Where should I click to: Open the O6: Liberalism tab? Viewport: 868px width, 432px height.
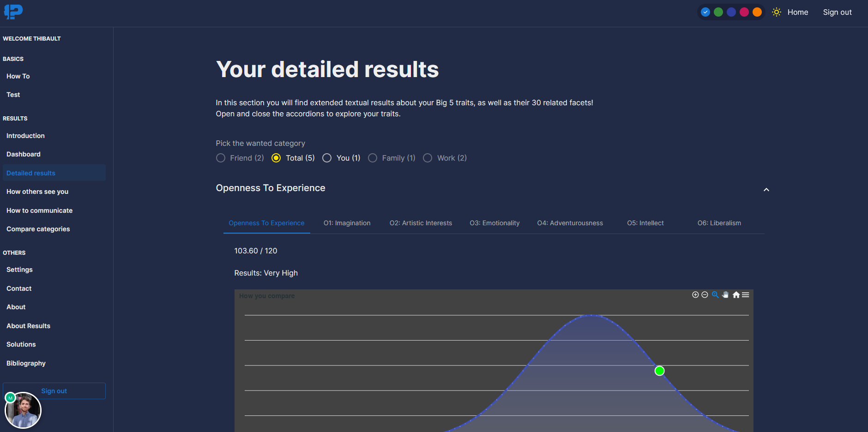tap(719, 223)
